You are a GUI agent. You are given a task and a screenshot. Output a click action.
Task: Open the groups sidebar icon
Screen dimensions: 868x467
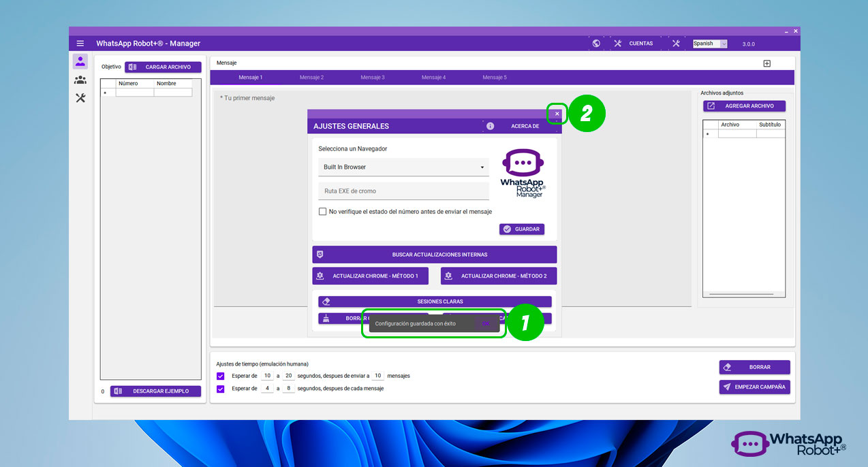pos(80,80)
